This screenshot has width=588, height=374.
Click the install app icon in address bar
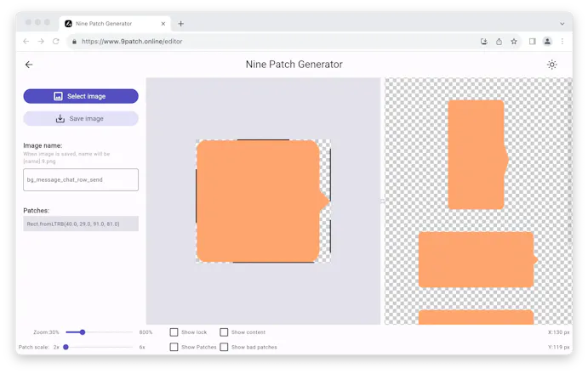484,41
